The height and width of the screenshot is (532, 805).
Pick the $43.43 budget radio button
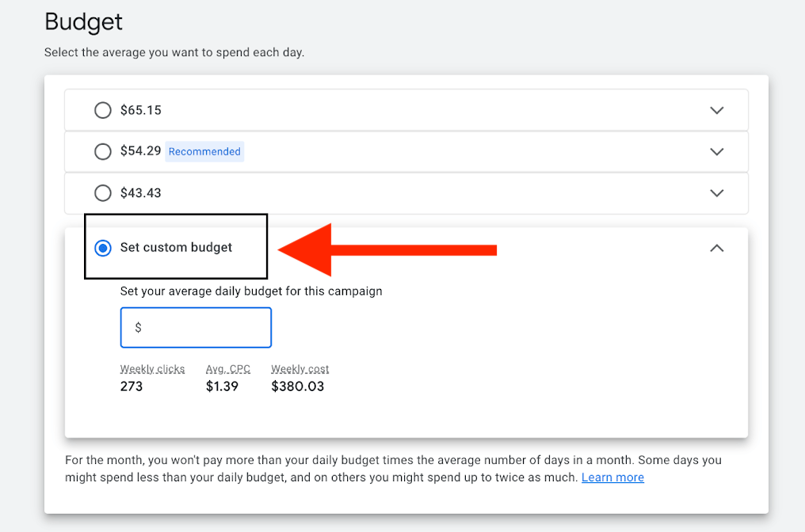click(x=103, y=192)
